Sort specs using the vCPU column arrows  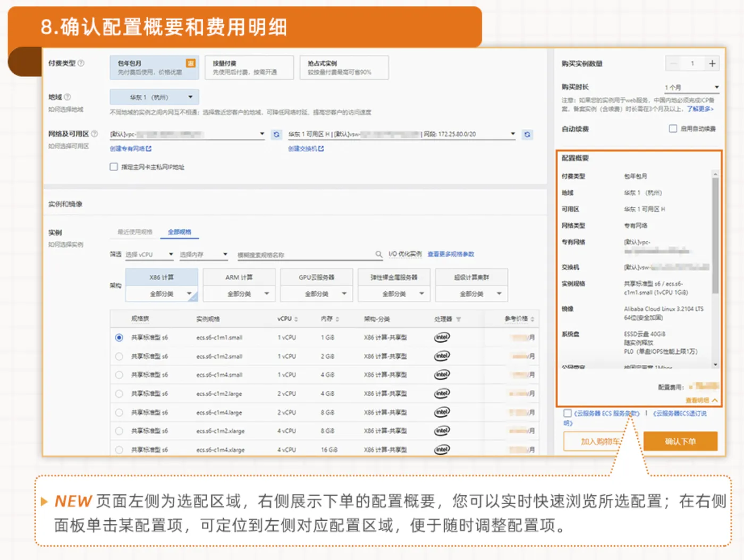(x=296, y=318)
